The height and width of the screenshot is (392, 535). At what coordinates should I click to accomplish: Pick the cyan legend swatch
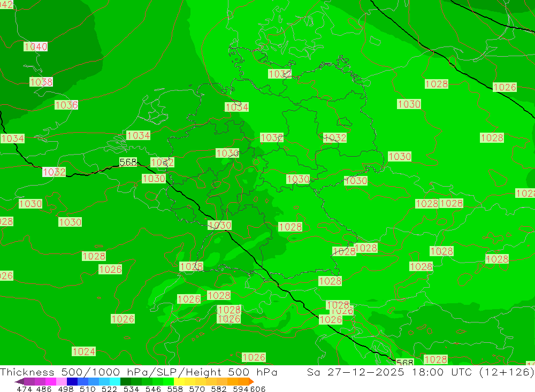(115, 381)
